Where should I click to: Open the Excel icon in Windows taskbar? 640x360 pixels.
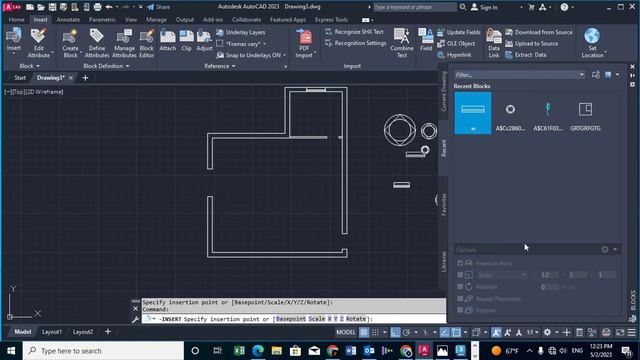pyautogui.click(x=239, y=351)
